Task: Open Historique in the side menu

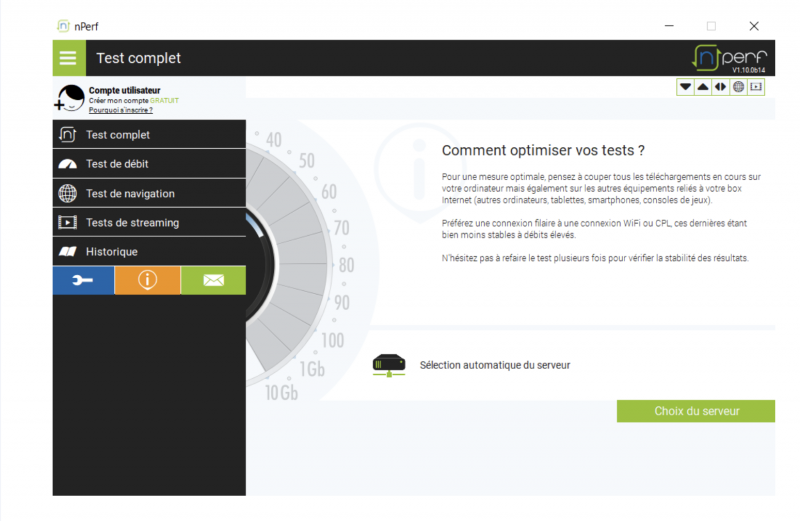Action: point(149,252)
